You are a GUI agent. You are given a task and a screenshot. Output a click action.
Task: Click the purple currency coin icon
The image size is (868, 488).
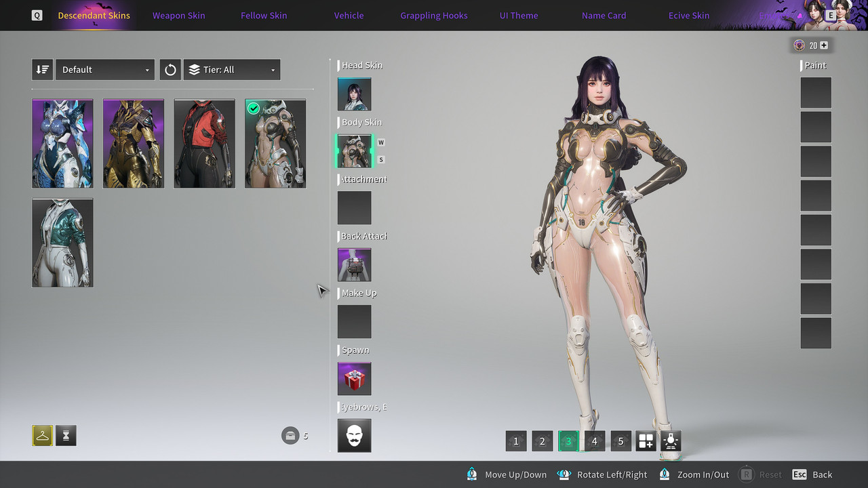800,45
